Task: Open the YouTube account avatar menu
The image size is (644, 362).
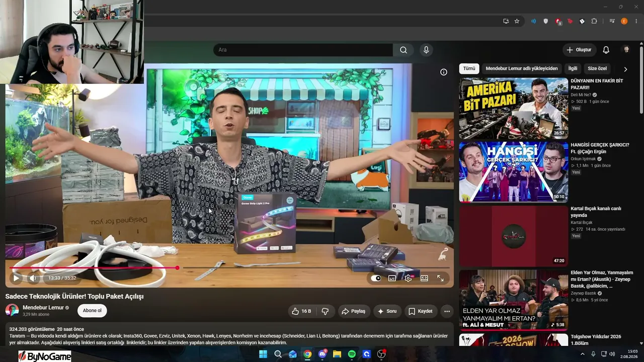Action: 626,50
